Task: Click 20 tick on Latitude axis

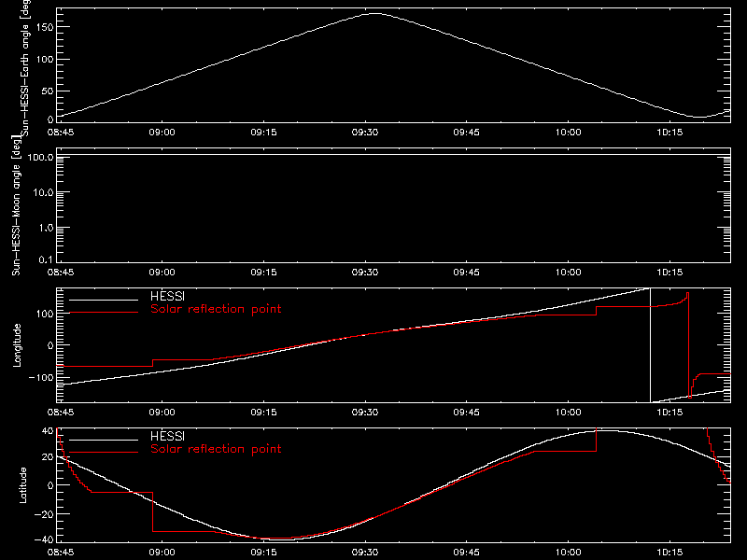Action: point(48,457)
